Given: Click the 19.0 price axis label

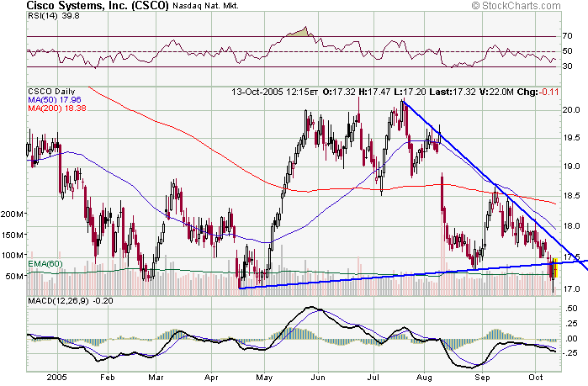Looking at the screenshot, I should (x=570, y=167).
